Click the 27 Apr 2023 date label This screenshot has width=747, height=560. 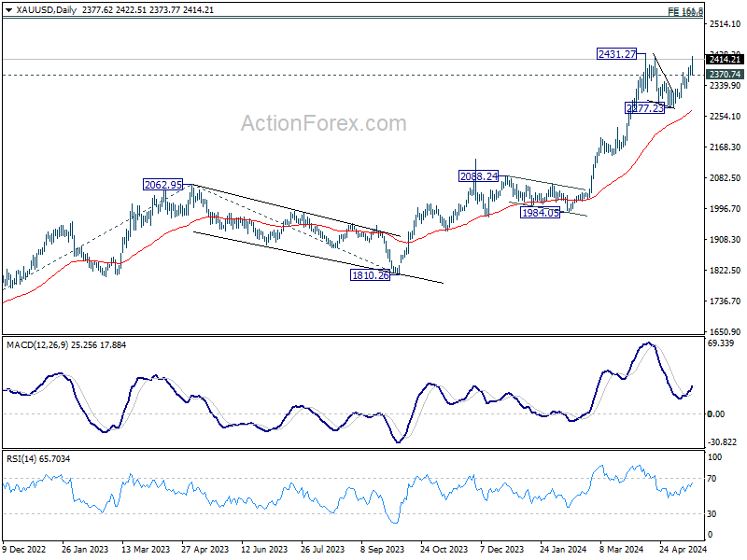[204, 549]
